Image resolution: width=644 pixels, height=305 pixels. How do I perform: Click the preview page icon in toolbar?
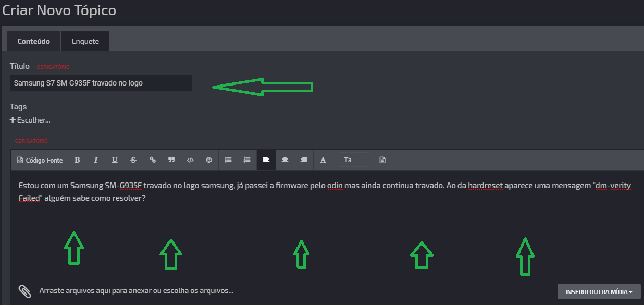point(382,160)
